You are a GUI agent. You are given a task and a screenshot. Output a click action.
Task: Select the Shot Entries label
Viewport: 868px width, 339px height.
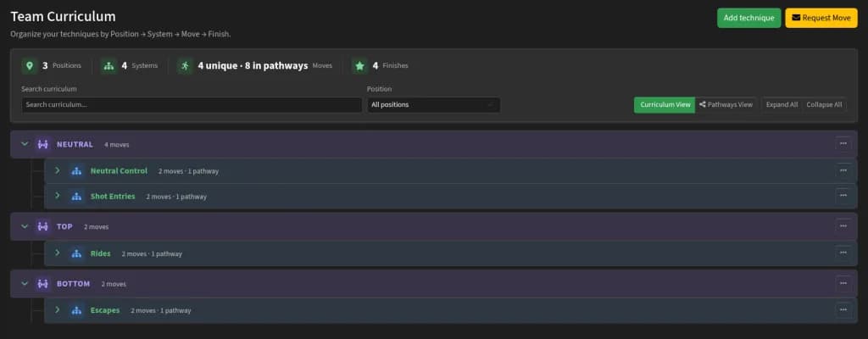point(113,197)
